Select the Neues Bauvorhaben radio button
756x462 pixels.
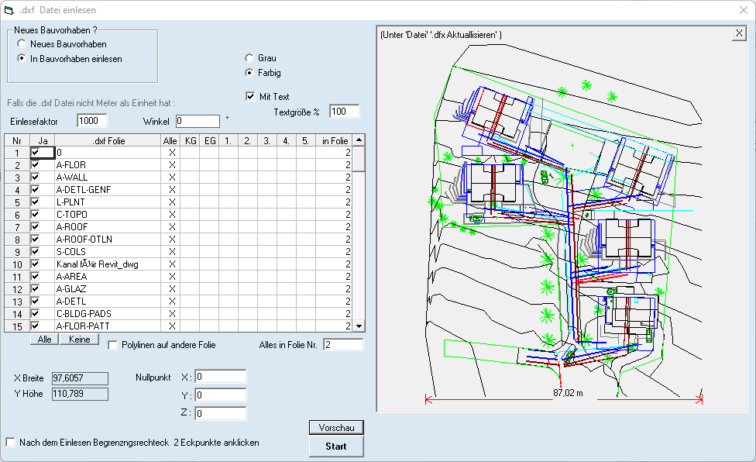click(x=21, y=44)
